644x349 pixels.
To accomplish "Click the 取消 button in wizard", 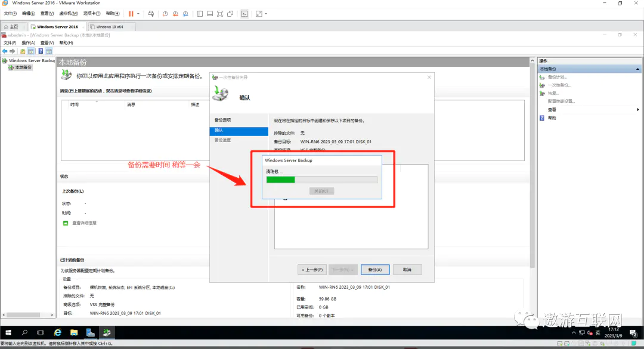I will coord(407,270).
